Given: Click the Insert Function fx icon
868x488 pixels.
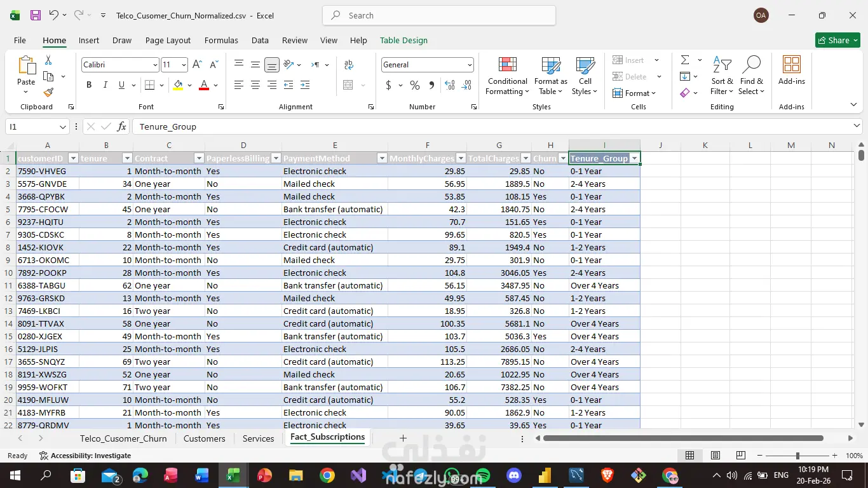Looking at the screenshot, I should coord(122,126).
